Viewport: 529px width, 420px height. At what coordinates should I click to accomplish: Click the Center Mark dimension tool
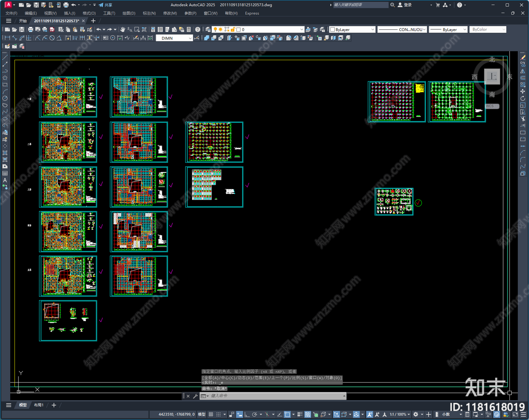coord(113,38)
